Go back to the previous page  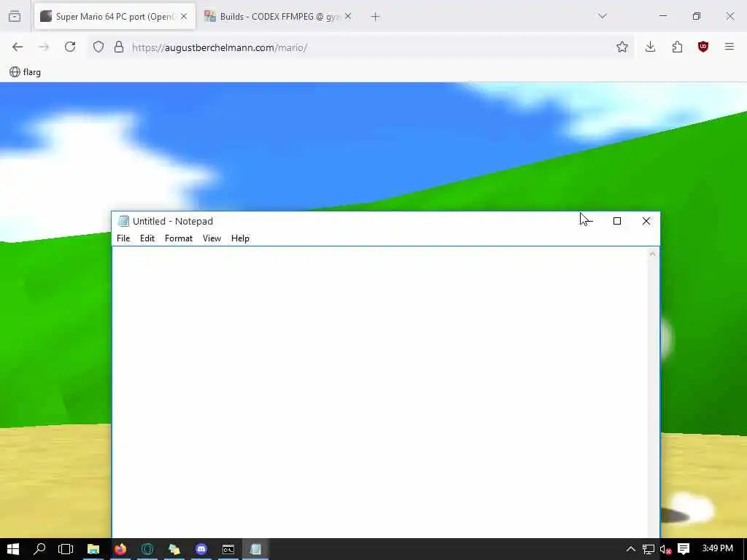(x=18, y=47)
